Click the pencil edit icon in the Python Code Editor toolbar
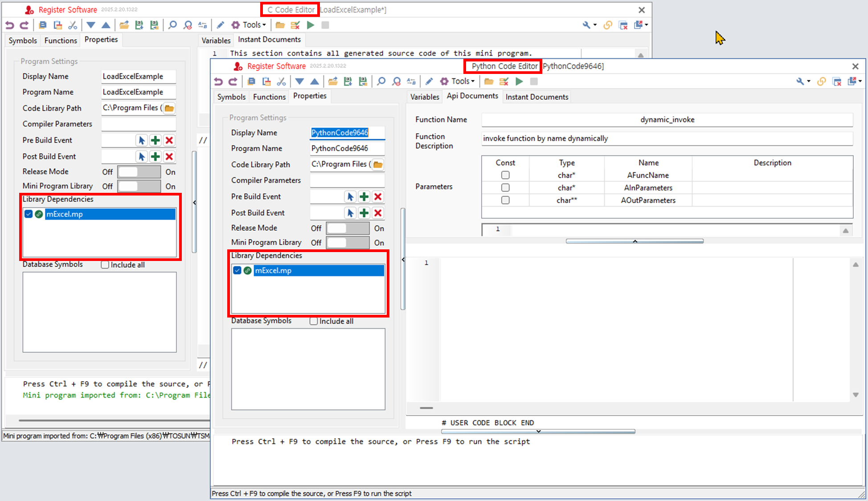868x501 pixels. coord(429,81)
